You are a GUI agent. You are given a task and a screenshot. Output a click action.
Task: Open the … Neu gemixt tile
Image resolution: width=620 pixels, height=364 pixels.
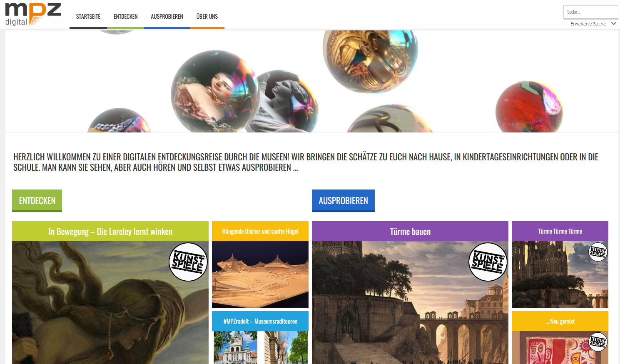(560, 321)
